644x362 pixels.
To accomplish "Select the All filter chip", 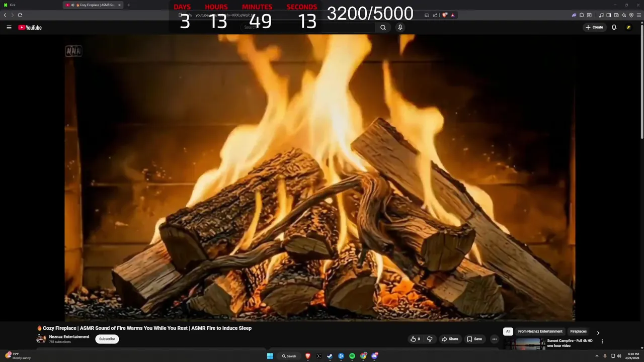I will tap(508, 331).
